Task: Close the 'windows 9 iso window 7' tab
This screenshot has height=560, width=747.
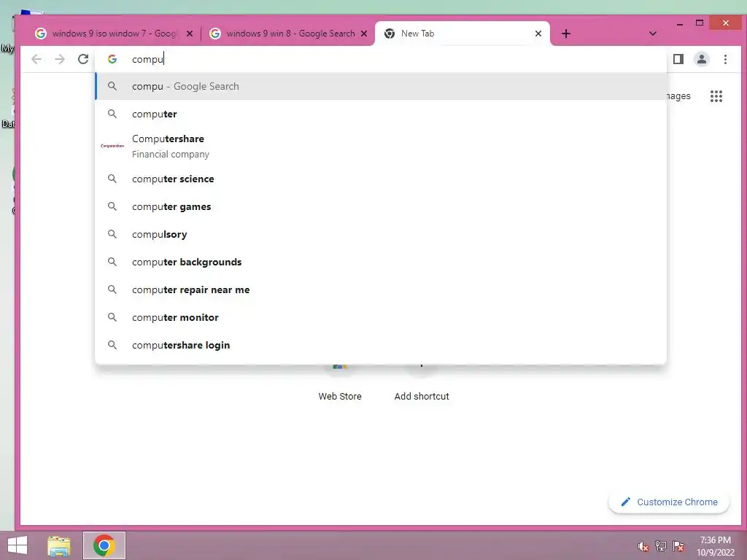Action: point(190,34)
